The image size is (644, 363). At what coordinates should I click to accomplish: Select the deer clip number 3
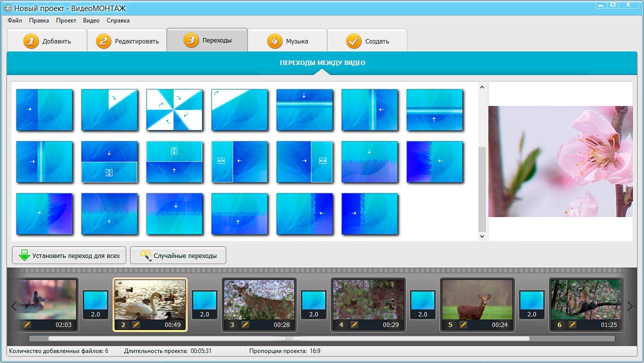pos(259,305)
